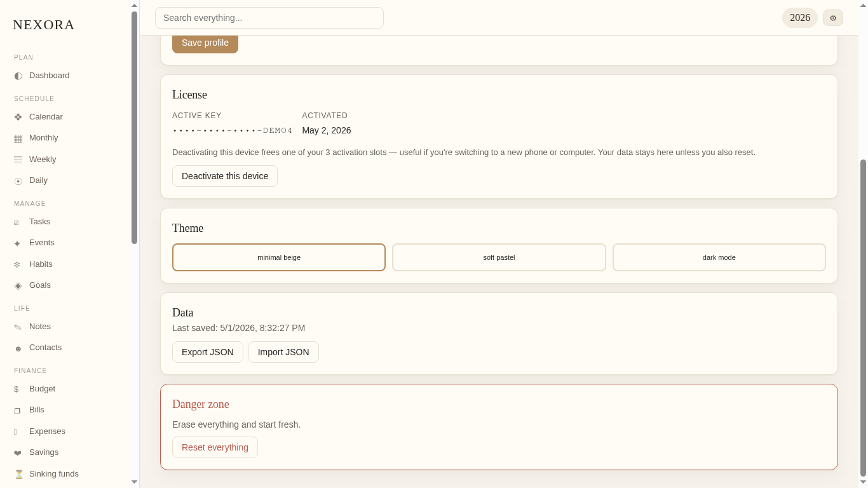Screen dimensions: 868x488
Task: Open settings with the gear icon
Action: tap(833, 18)
